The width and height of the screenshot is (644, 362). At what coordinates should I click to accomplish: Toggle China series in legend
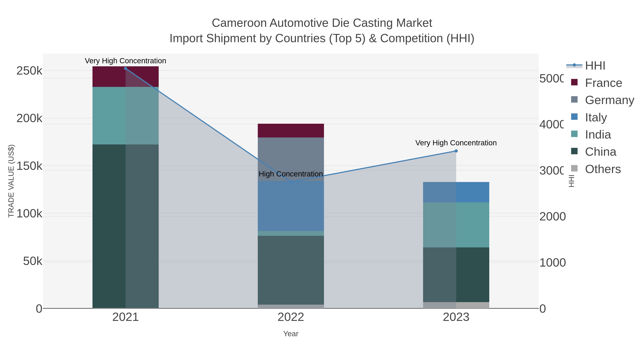click(594, 152)
